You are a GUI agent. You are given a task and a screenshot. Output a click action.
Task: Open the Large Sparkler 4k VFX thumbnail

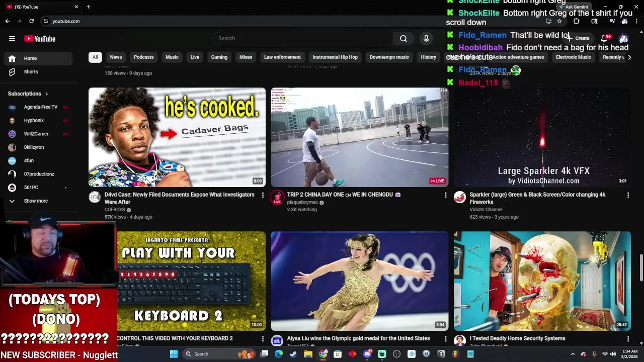[542, 137]
